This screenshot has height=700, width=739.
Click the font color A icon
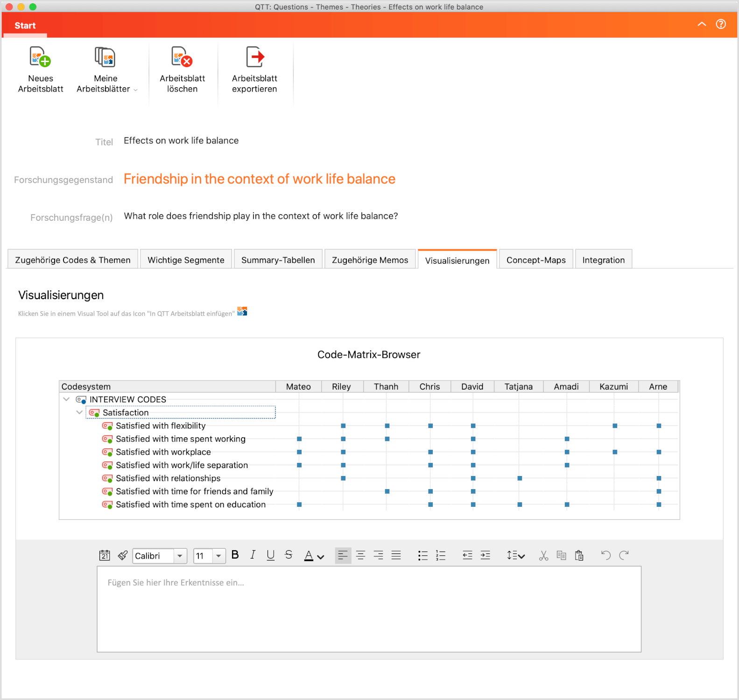point(309,555)
